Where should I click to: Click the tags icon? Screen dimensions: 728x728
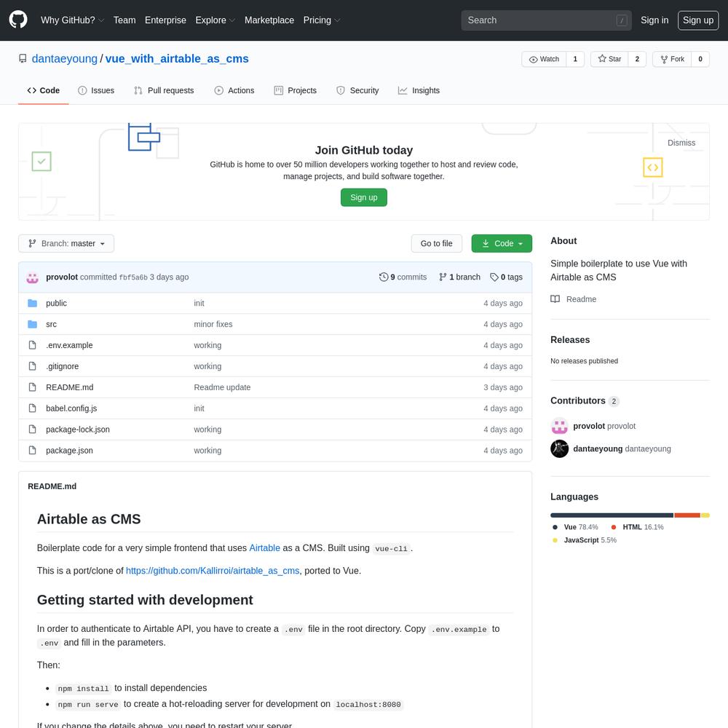(x=494, y=277)
